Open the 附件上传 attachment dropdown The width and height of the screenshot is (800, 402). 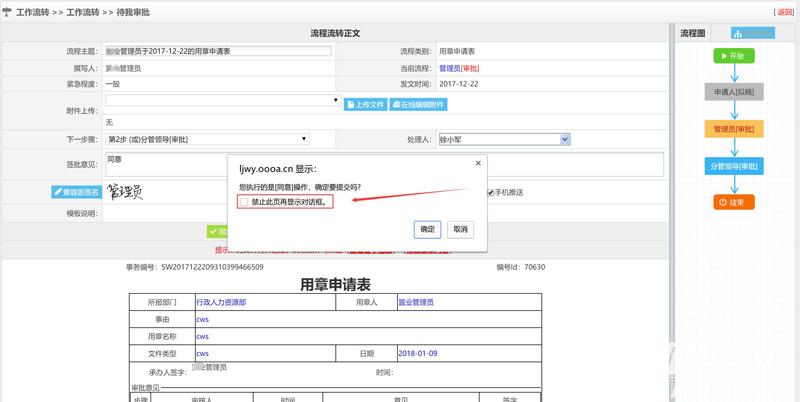pyautogui.click(x=222, y=101)
